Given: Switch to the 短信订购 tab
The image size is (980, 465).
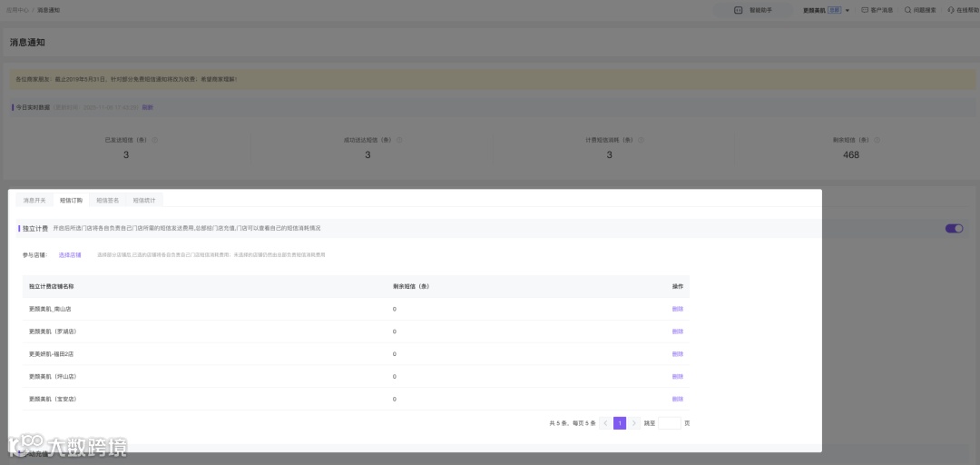Looking at the screenshot, I should click(x=71, y=201).
